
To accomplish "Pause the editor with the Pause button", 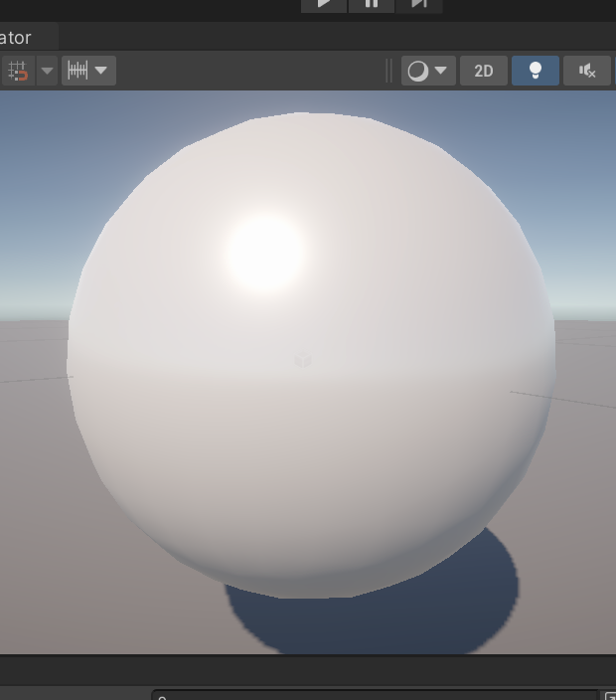I will click(372, 5).
